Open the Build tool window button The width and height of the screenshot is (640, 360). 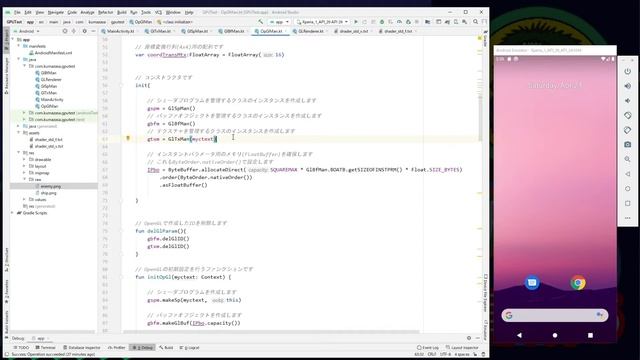tap(167, 348)
